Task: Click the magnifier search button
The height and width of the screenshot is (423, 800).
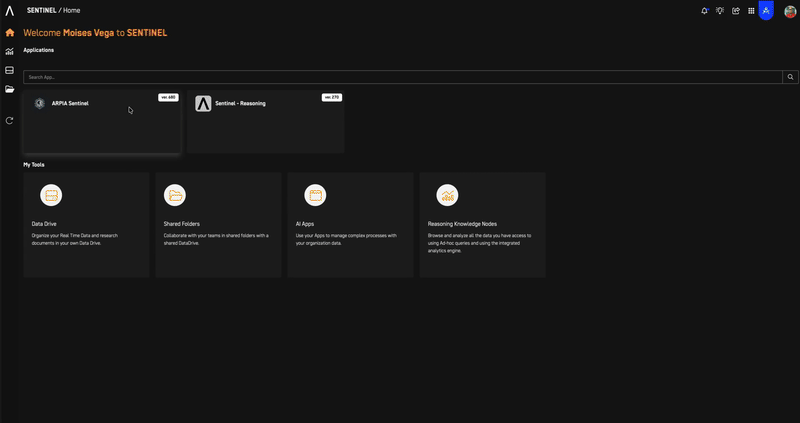Action: pos(790,77)
